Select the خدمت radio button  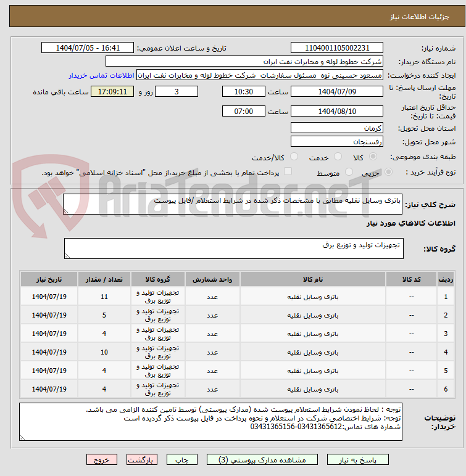click(x=338, y=157)
